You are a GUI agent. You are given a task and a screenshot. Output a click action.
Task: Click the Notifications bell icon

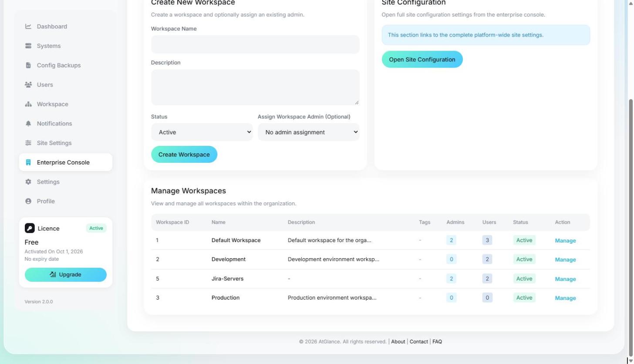tap(28, 124)
